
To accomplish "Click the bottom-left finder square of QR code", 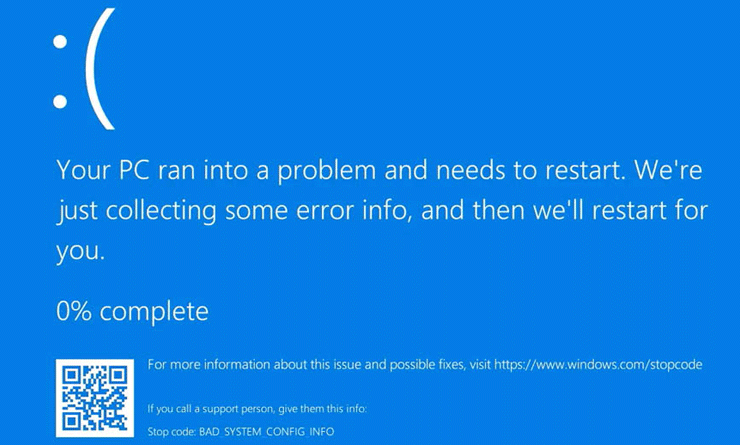I will [71, 421].
